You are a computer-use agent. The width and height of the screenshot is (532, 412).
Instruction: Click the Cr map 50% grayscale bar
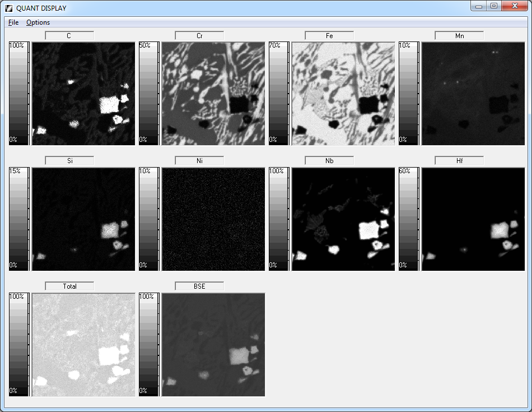pyautogui.click(x=149, y=94)
